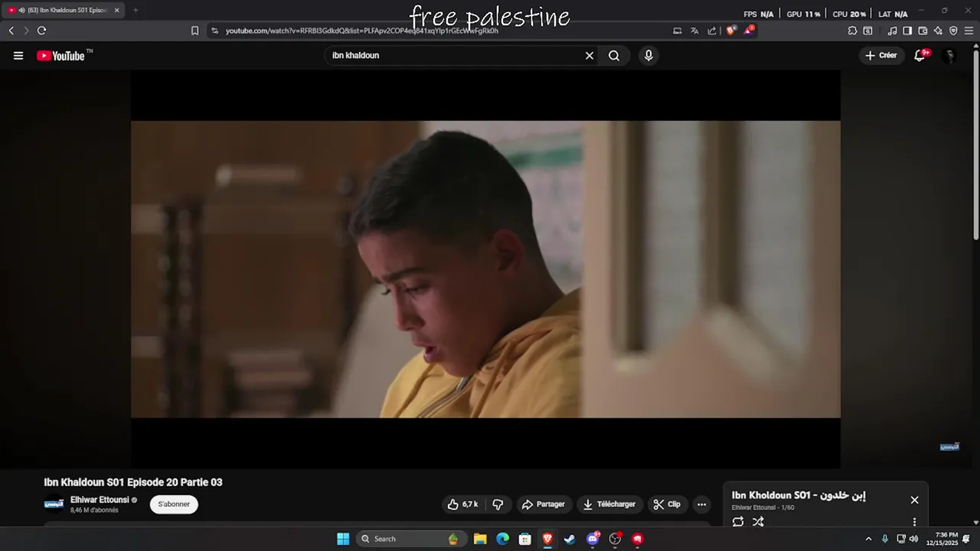Click the magnifier search button
The image size is (980, 551).
[x=614, y=55]
